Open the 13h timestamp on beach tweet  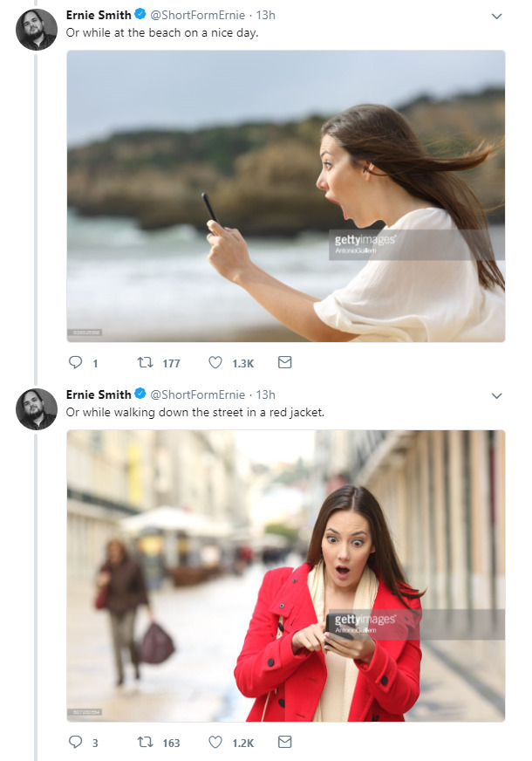click(x=265, y=15)
